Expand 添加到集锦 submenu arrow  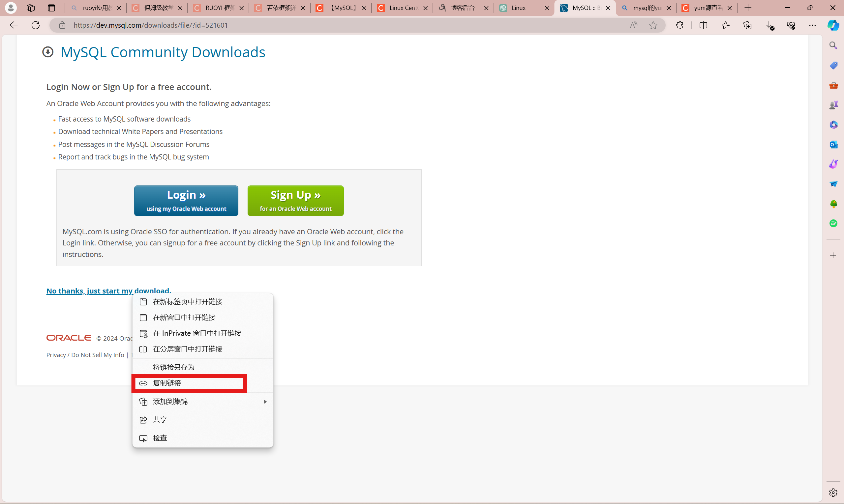click(265, 402)
